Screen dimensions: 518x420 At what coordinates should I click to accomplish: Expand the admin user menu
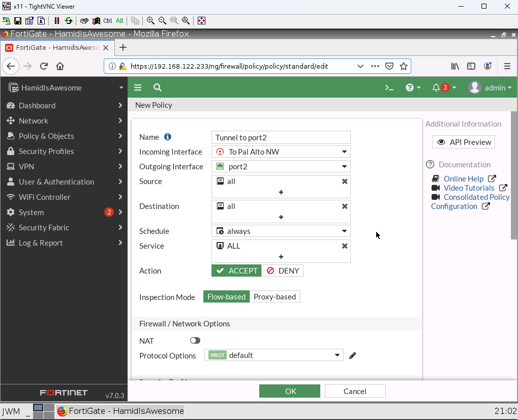click(x=490, y=87)
